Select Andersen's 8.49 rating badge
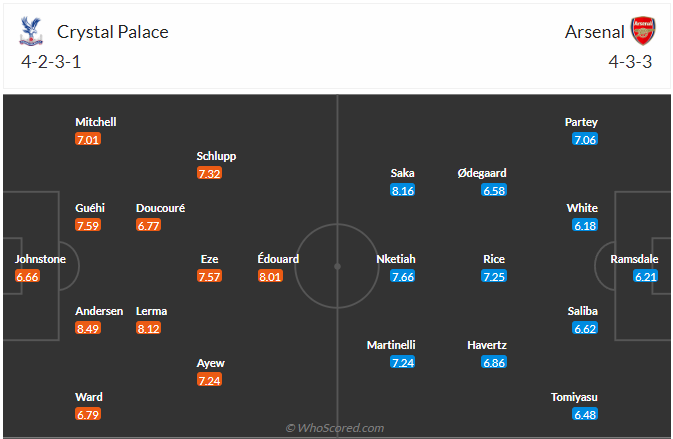 tap(88, 328)
